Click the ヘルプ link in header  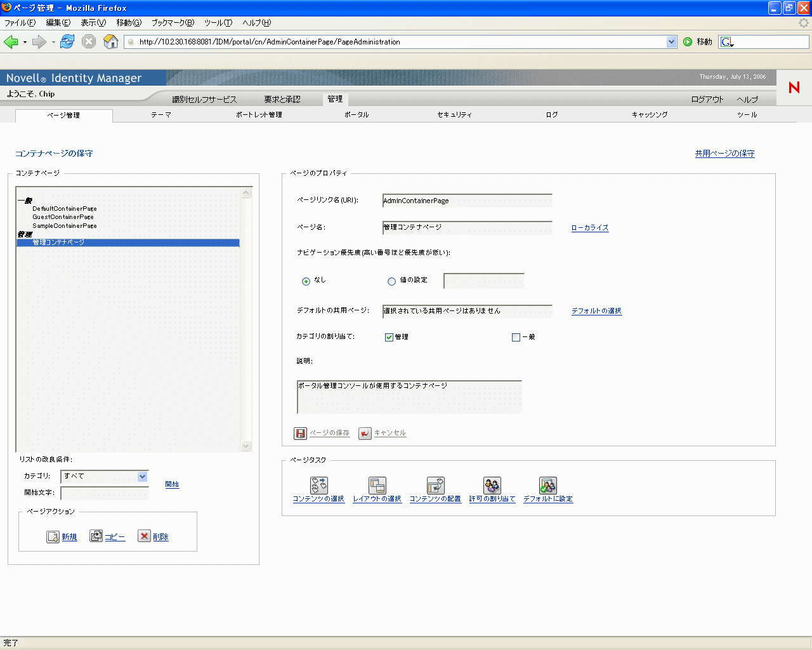click(747, 100)
